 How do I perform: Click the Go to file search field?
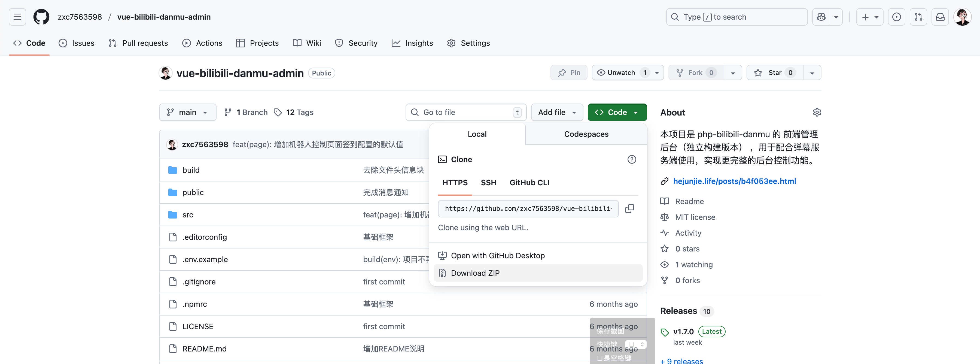click(466, 112)
